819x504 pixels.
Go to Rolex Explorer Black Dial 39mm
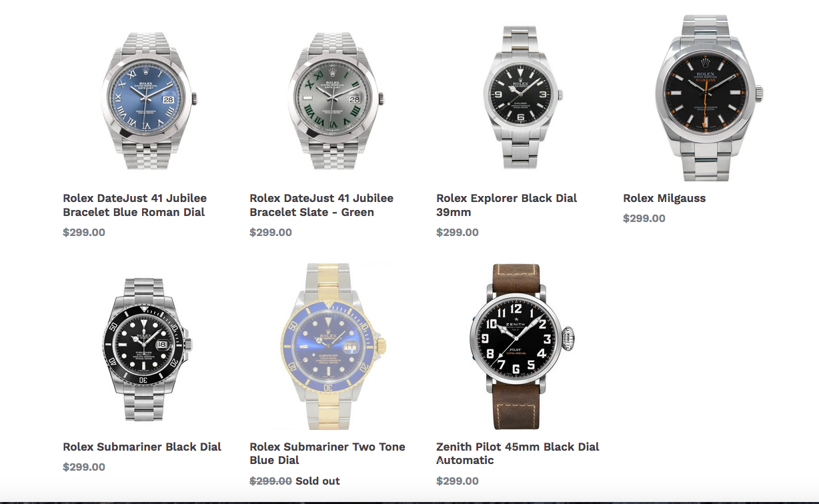pos(507,205)
